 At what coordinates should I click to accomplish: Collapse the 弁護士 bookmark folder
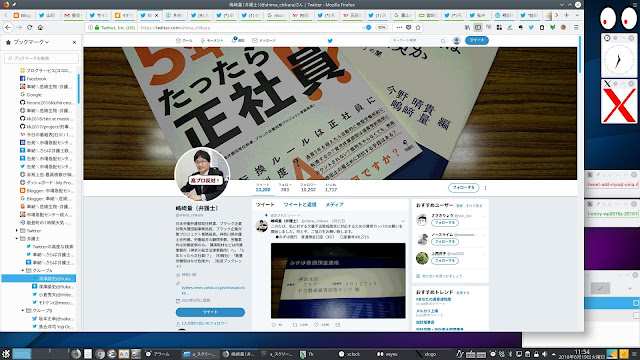(x=17, y=238)
